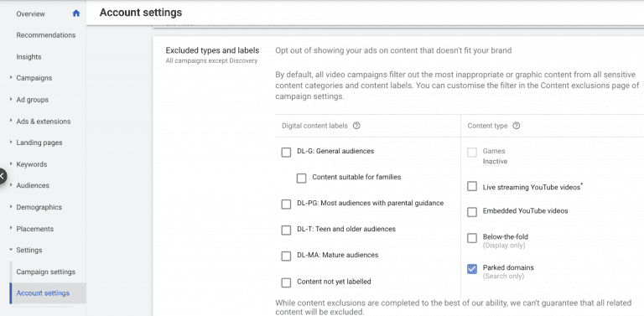Go to Campaign settings
The height and width of the screenshot is (316, 644).
click(46, 272)
